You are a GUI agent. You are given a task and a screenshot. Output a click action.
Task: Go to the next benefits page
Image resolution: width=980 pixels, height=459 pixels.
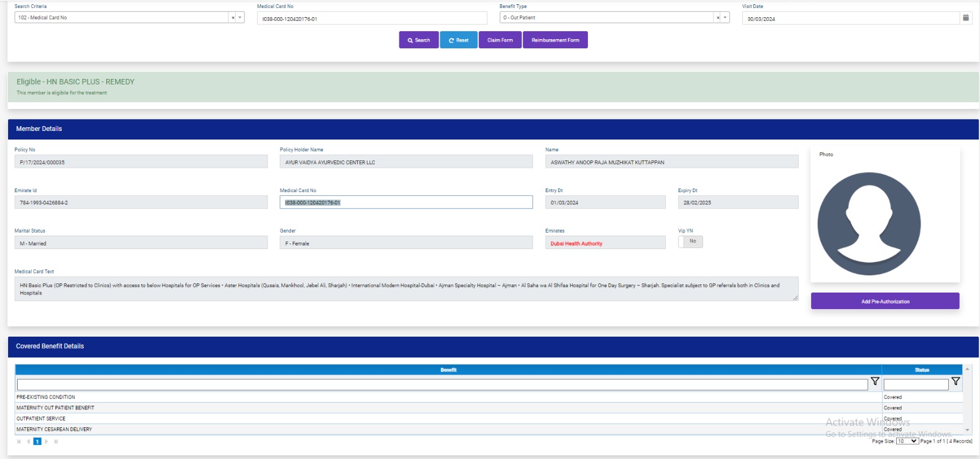47,441
